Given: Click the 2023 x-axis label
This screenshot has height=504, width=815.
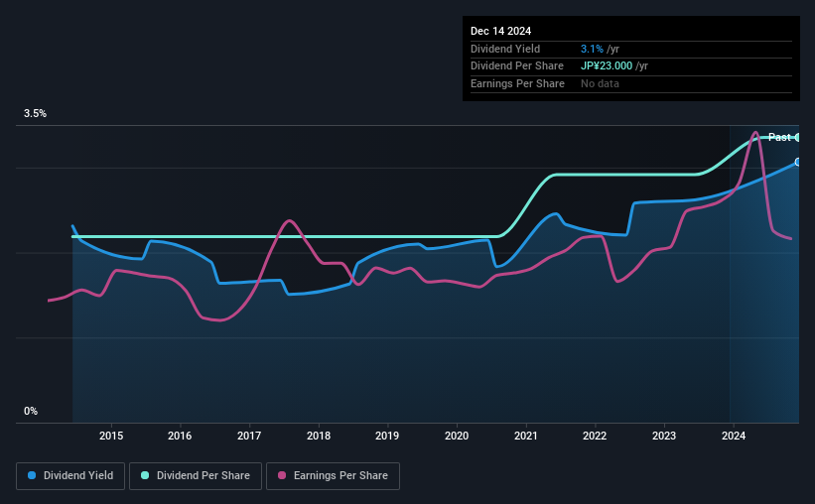Looking at the screenshot, I should click(664, 436).
